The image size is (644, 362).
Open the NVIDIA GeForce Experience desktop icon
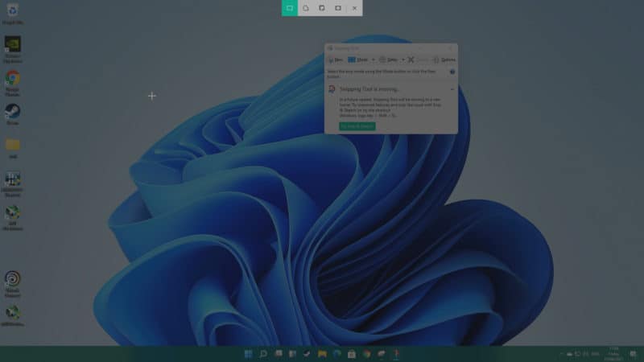tap(13, 49)
